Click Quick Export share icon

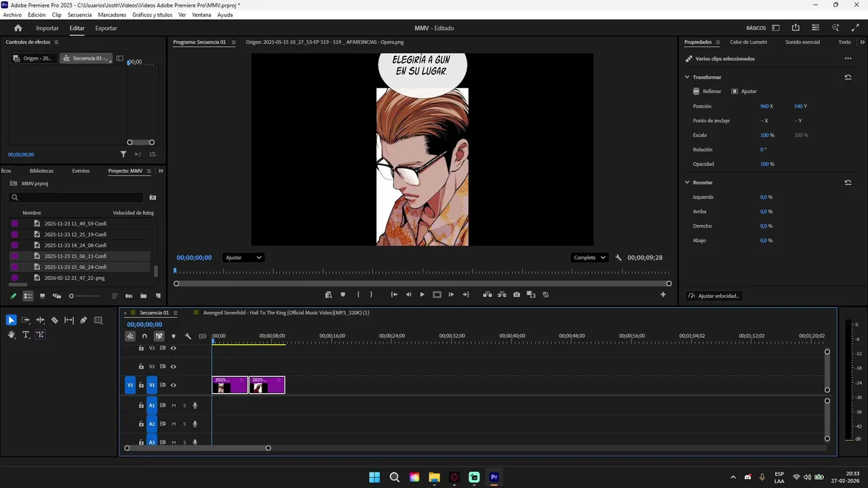coord(795,28)
